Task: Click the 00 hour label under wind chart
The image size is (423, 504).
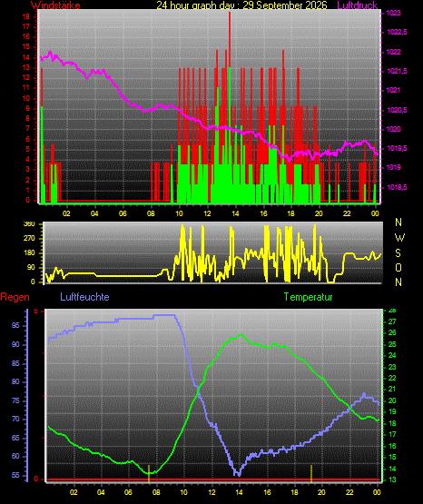Action: 375,213
